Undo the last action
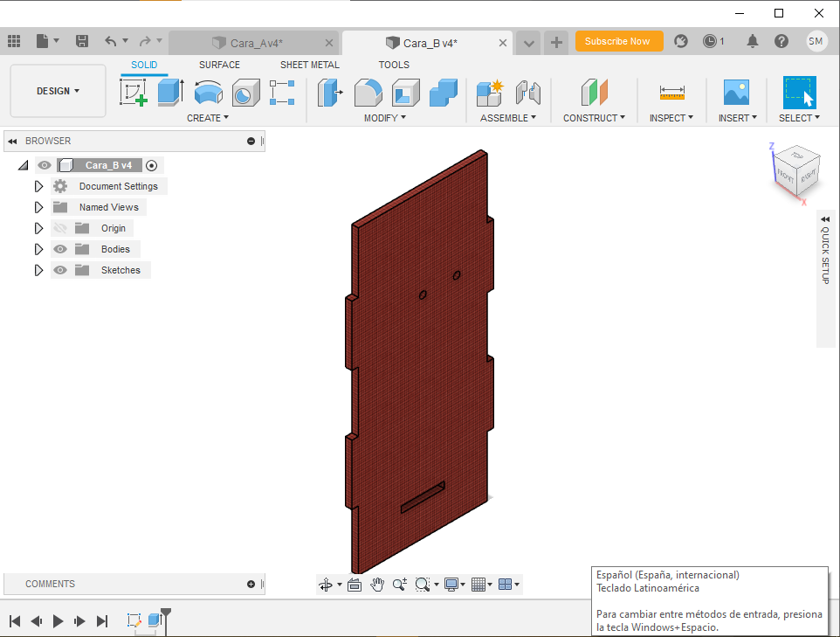 pos(111,41)
